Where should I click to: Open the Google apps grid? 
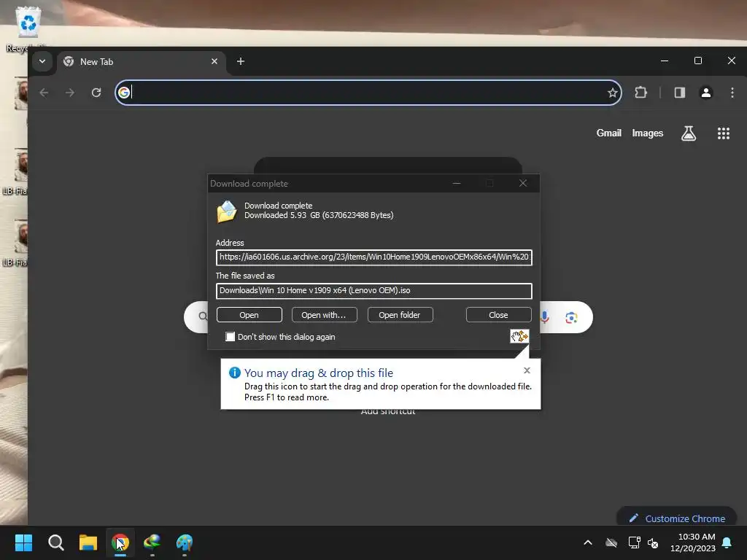[x=724, y=133]
